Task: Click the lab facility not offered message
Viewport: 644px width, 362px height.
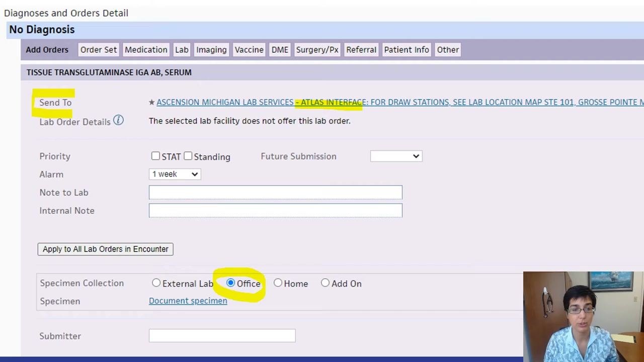Action: pyautogui.click(x=250, y=121)
